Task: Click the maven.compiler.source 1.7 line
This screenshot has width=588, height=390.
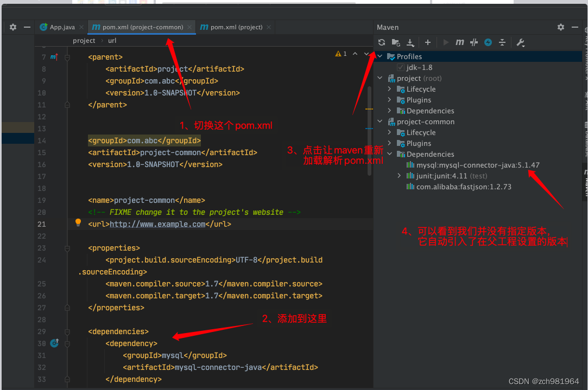Action: point(214,284)
